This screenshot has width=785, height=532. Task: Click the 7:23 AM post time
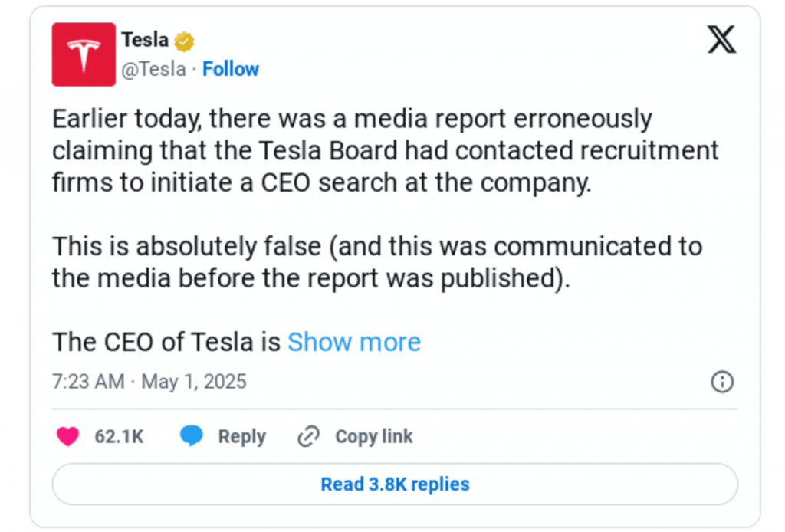[87, 382]
